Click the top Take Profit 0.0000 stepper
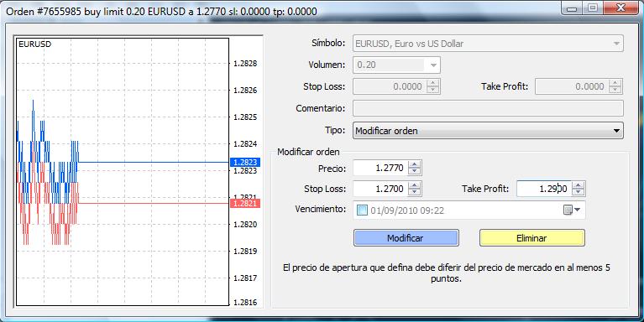This screenshot has height=322, width=644. point(615,86)
